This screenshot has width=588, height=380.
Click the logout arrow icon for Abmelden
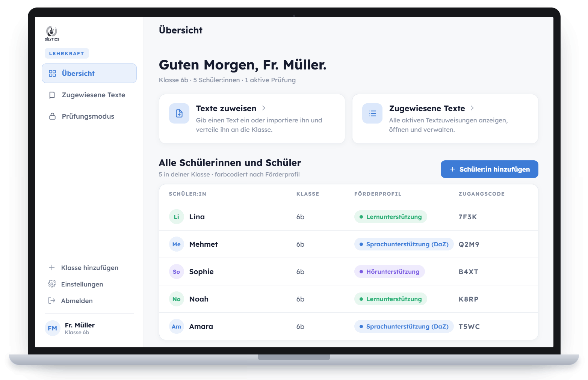click(x=52, y=300)
